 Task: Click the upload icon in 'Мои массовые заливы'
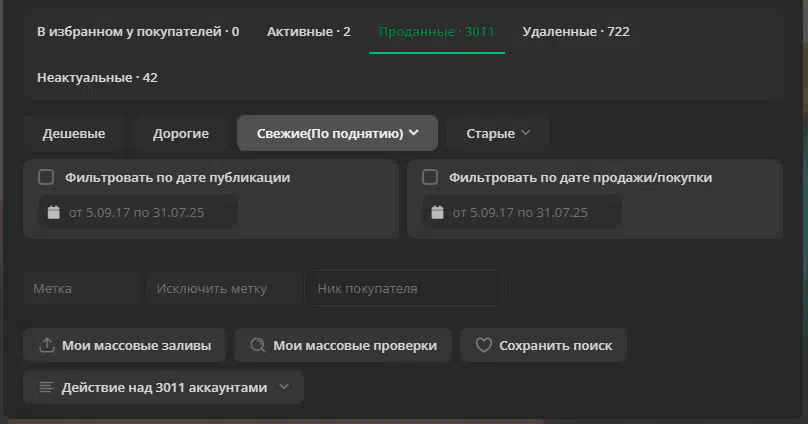click(x=47, y=345)
